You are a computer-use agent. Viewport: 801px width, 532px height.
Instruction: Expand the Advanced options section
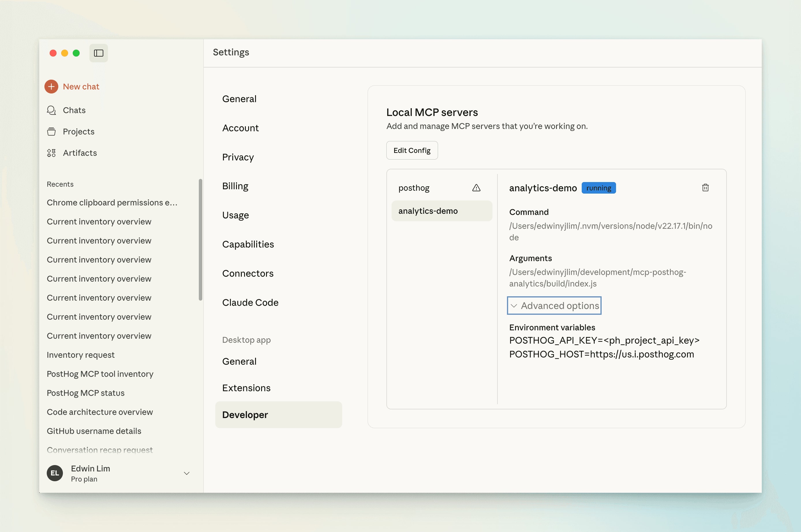tap(554, 305)
